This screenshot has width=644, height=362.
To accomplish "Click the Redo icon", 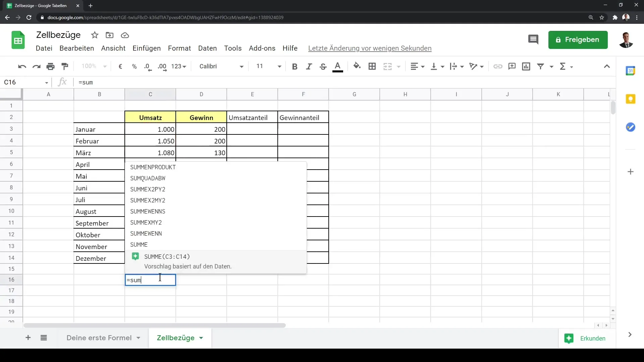I will (x=36, y=66).
